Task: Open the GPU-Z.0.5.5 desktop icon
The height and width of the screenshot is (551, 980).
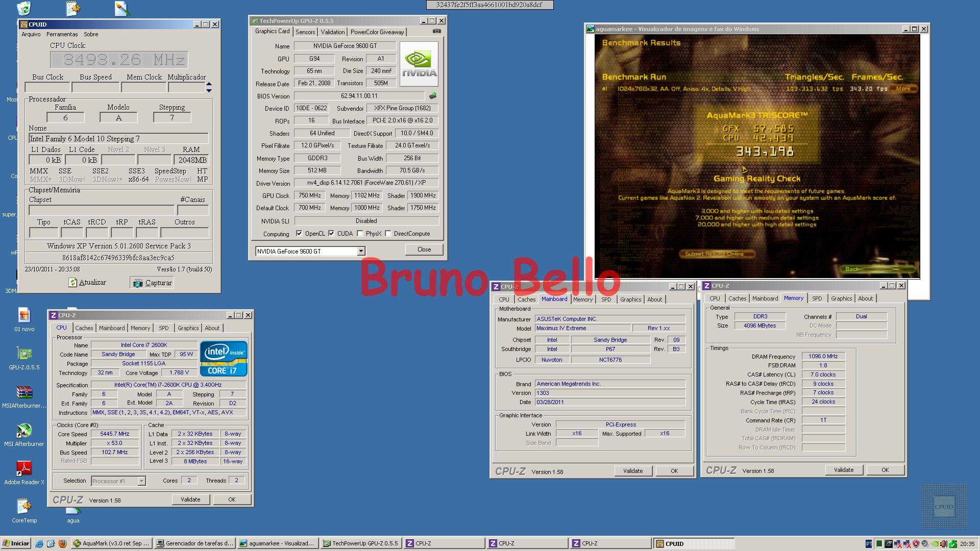Action: [x=24, y=358]
